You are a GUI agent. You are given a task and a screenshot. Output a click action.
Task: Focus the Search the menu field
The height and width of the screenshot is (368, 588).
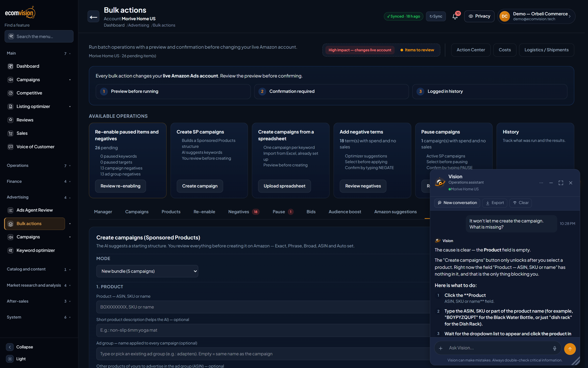39,36
